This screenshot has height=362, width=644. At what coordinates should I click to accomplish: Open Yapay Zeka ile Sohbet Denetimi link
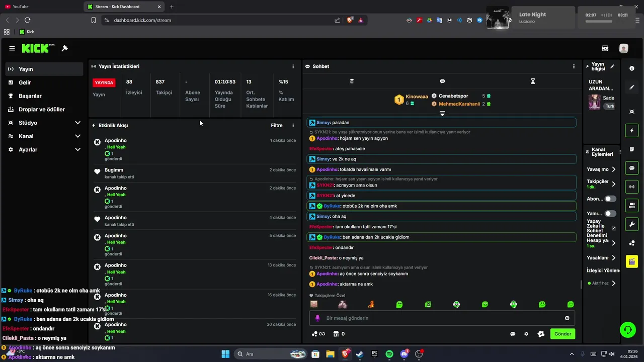[613, 228]
